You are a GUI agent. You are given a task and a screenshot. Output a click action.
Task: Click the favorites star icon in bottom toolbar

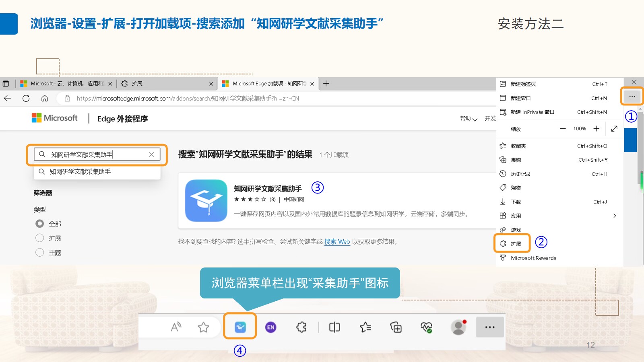point(204,327)
